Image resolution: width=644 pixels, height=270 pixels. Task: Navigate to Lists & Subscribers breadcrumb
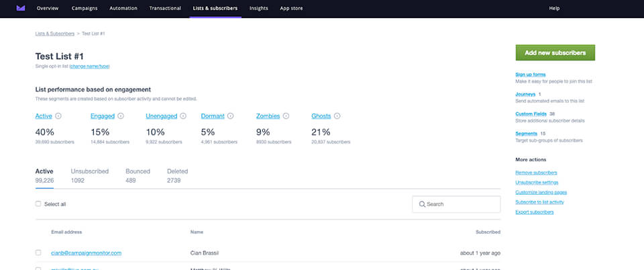pos(55,33)
